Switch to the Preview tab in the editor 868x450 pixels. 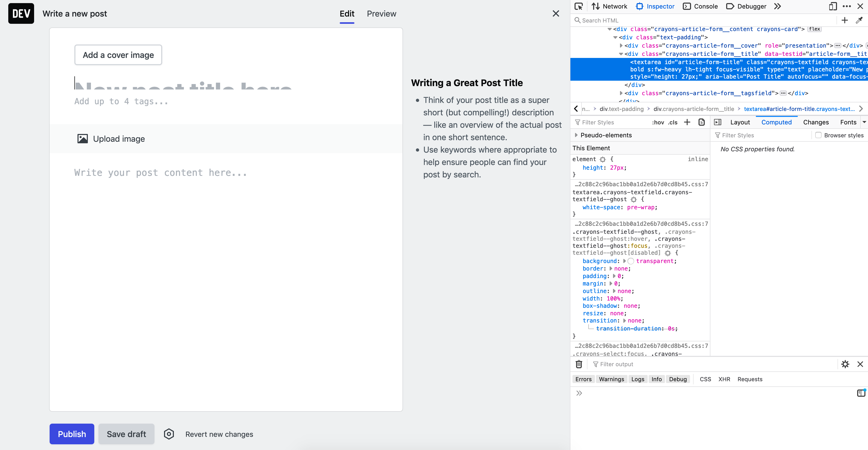(382, 13)
